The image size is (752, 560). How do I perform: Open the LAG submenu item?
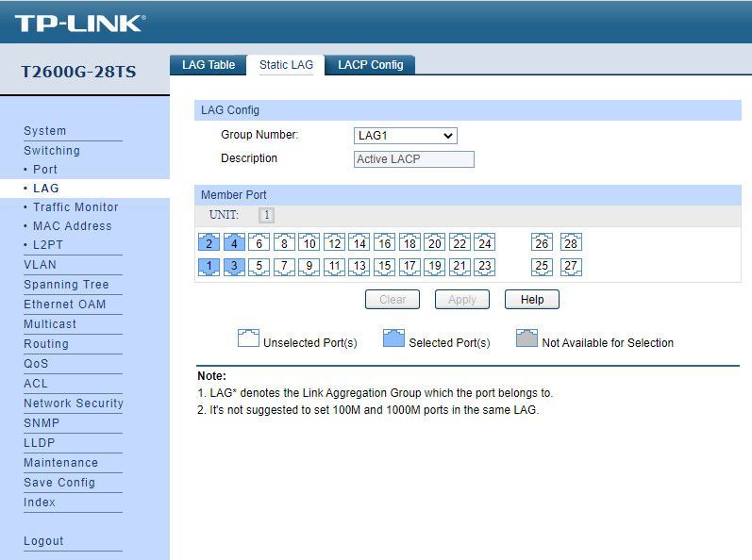46,189
